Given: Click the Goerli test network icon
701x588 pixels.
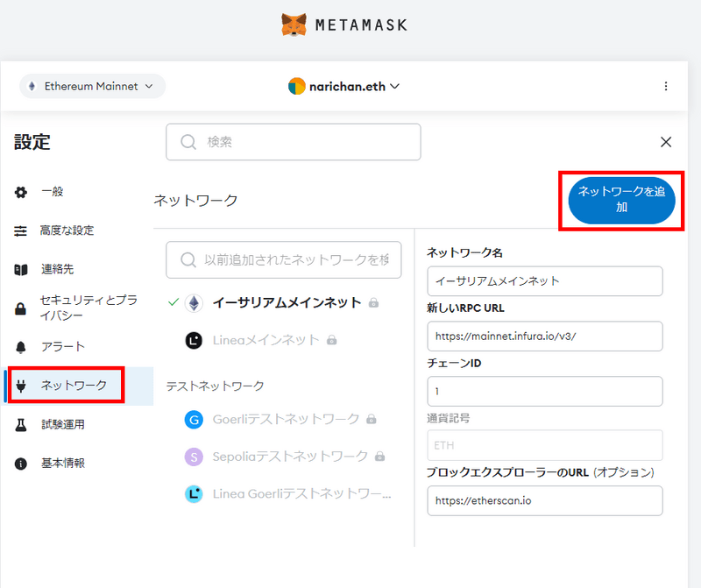Looking at the screenshot, I should (x=194, y=419).
